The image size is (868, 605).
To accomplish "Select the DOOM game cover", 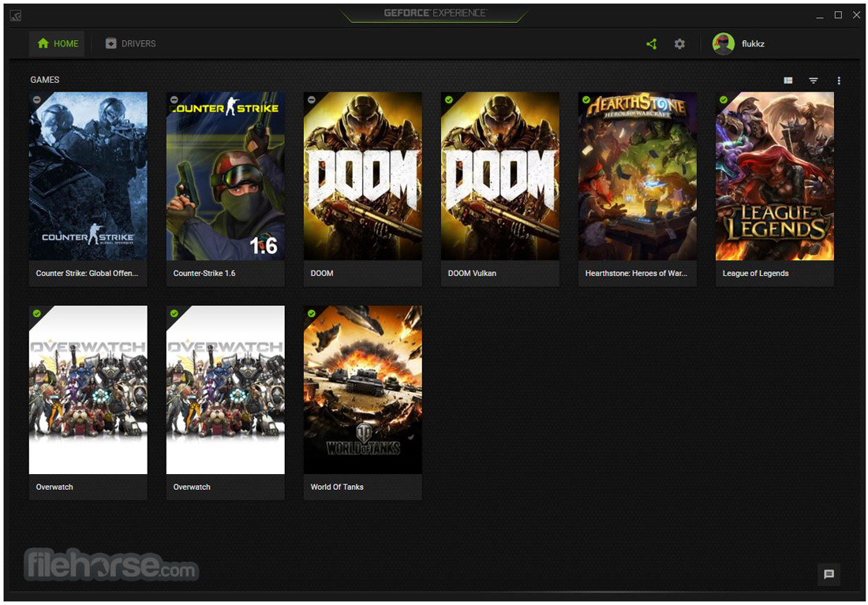I will [x=363, y=176].
